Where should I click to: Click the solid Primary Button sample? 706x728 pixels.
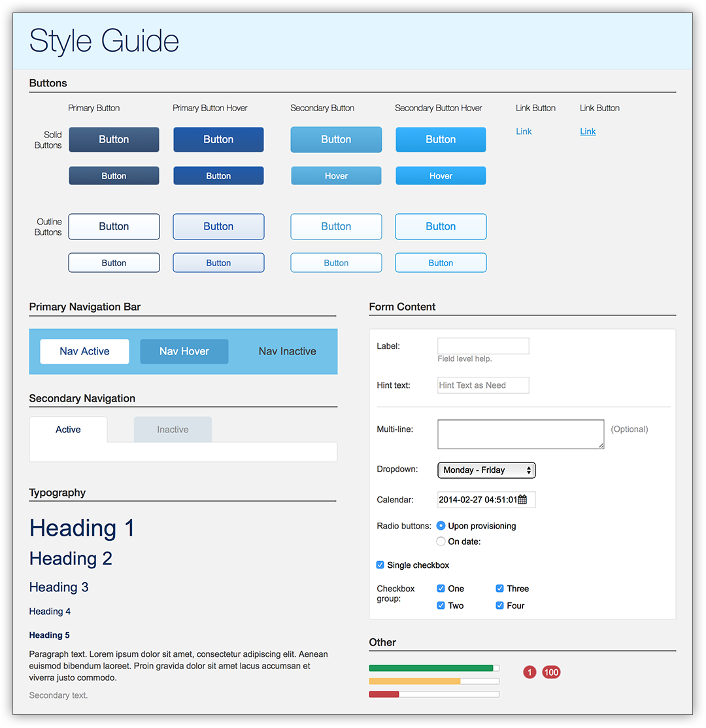point(114,139)
